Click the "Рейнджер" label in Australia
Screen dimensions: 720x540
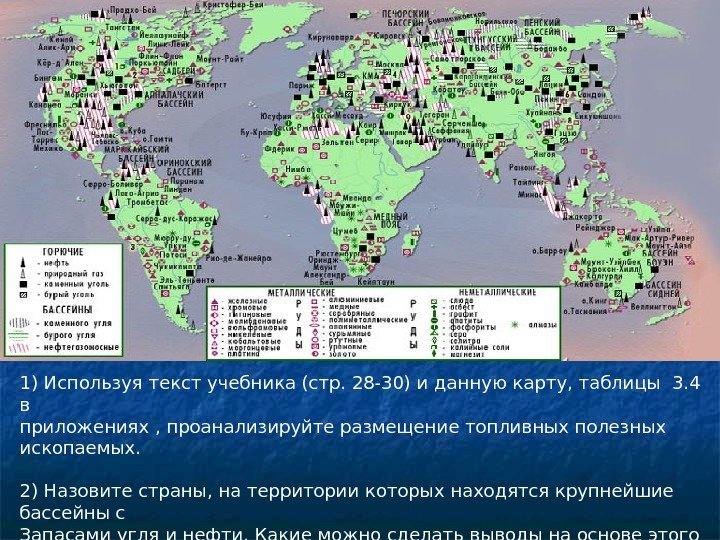[x=595, y=228]
